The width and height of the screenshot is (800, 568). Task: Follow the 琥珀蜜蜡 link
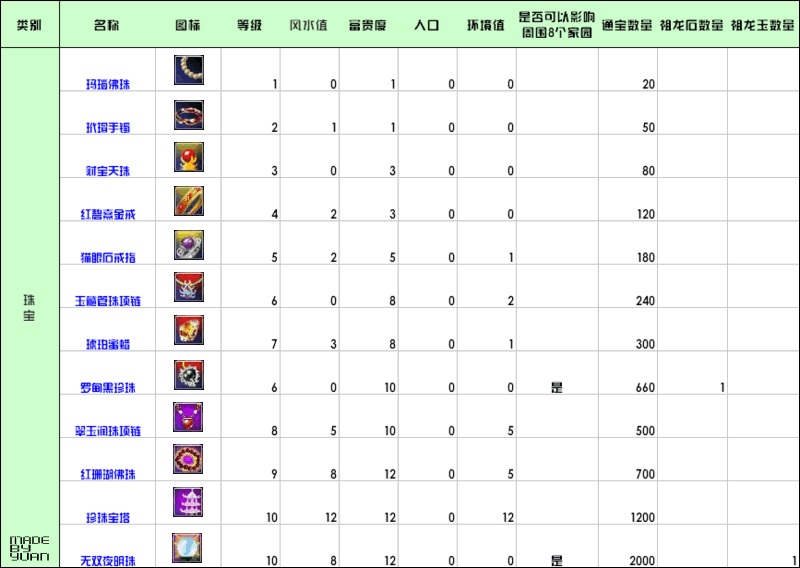[108, 344]
